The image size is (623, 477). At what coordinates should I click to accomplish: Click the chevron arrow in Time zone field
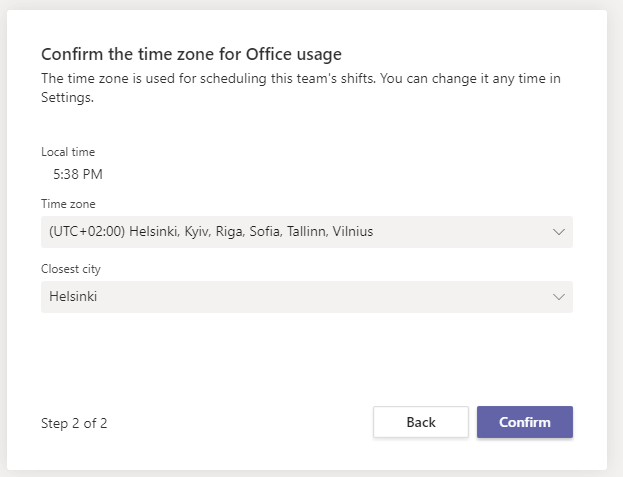point(558,232)
